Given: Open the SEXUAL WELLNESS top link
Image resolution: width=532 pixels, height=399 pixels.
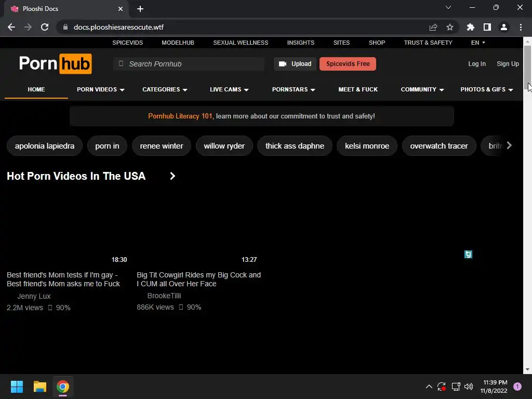Looking at the screenshot, I should (x=241, y=43).
